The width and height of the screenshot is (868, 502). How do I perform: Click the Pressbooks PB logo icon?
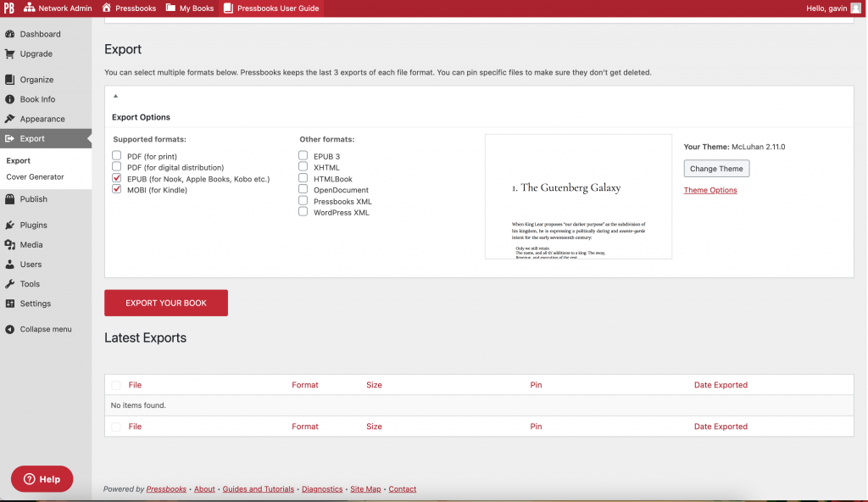(x=8, y=8)
